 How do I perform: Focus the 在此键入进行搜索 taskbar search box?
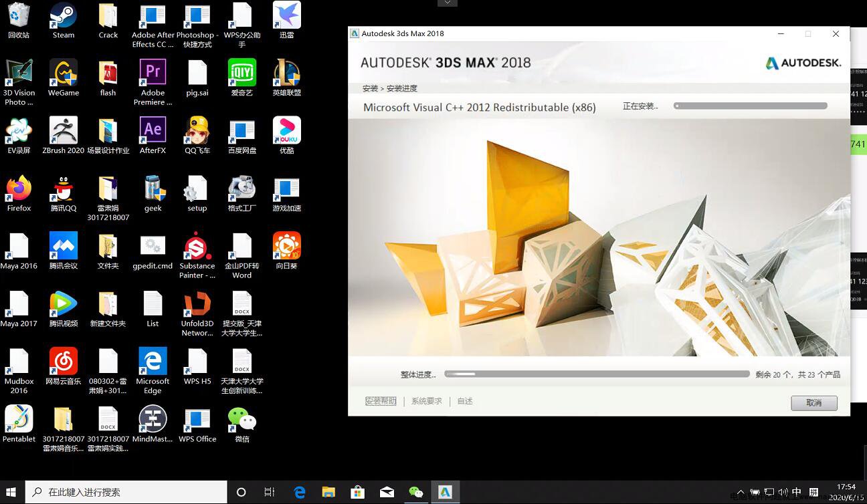tap(126, 492)
